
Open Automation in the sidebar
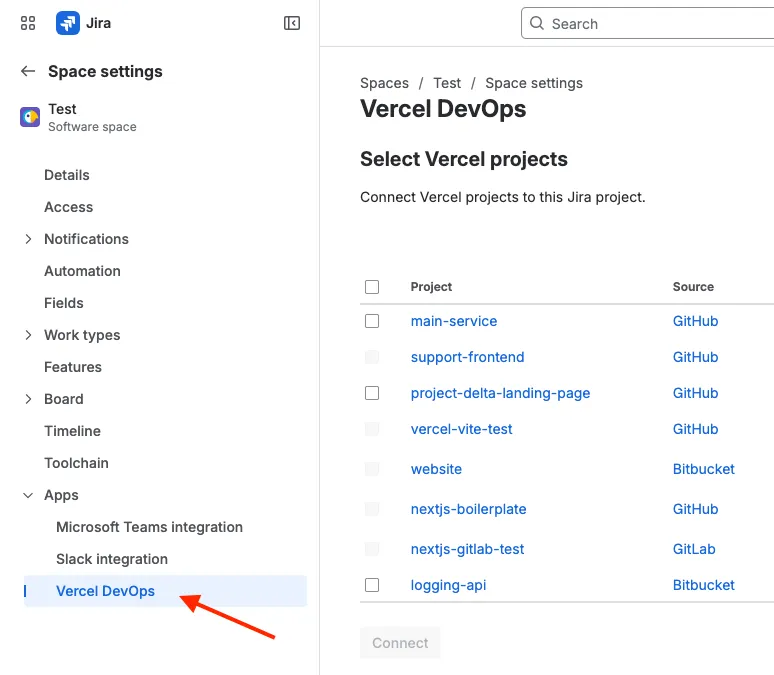(x=82, y=271)
